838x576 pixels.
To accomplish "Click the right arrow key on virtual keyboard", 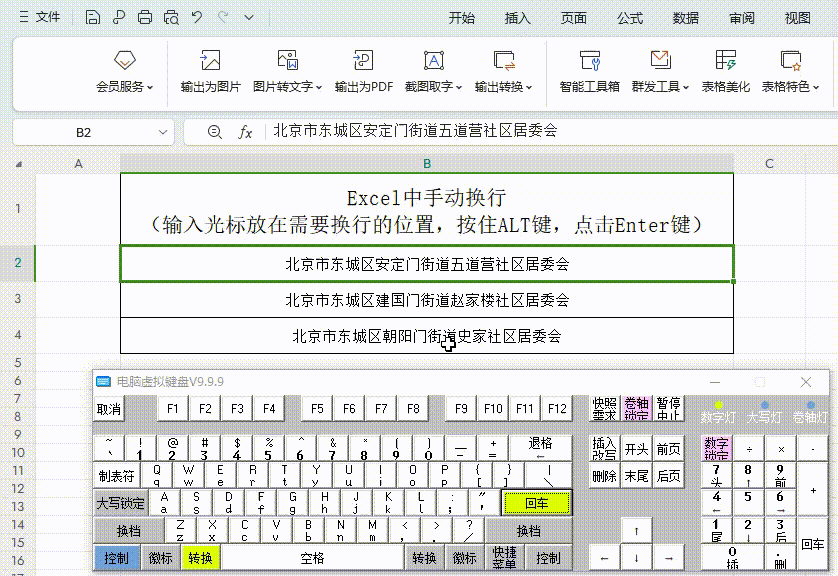I will (x=668, y=558).
